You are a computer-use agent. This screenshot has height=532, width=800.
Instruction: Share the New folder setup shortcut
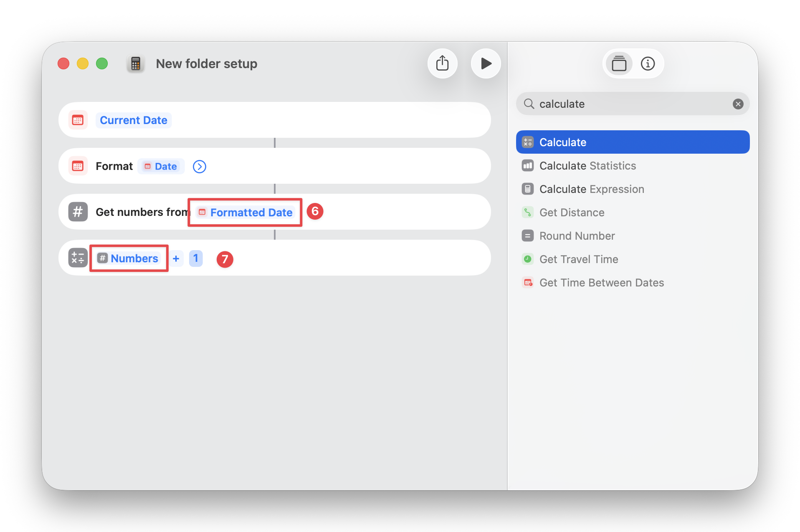click(x=443, y=63)
